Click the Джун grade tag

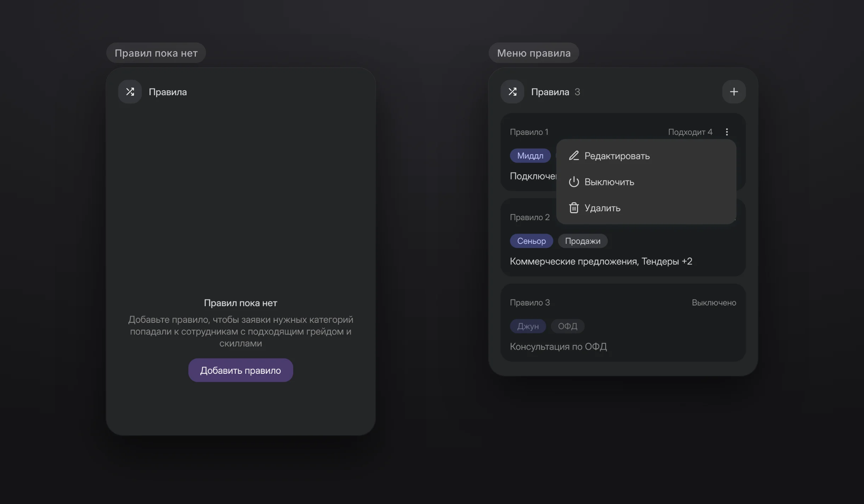(528, 326)
